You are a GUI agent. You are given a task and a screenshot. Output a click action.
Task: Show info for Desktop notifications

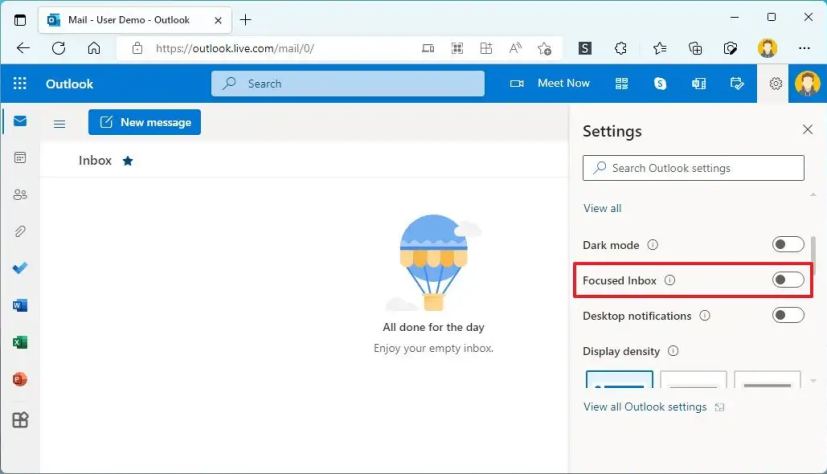click(x=705, y=315)
